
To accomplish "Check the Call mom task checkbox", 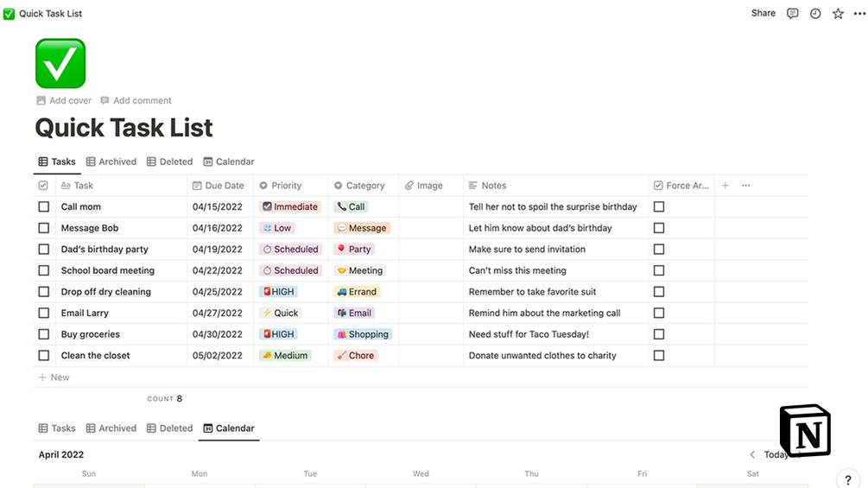I will [44, 207].
